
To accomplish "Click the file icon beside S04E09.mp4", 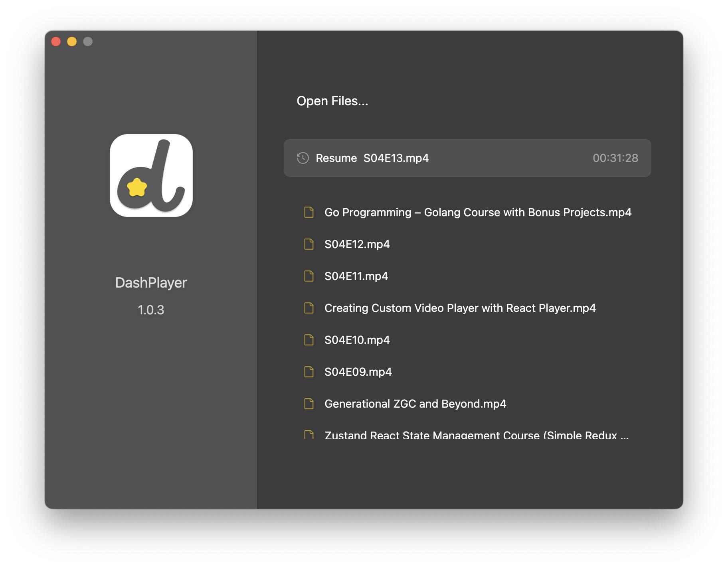I will (x=308, y=371).
